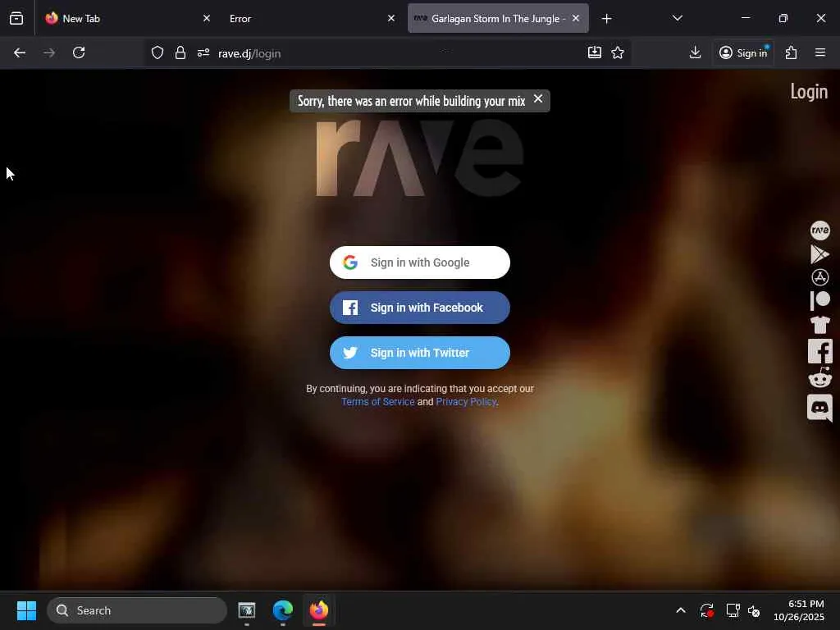Bookmark this page with the star
The width and height of the screenshot is (840, 630).
point(618,52)
